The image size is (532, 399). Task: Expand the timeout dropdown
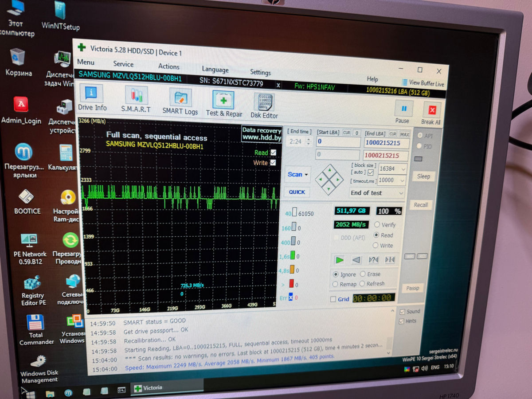403,180
